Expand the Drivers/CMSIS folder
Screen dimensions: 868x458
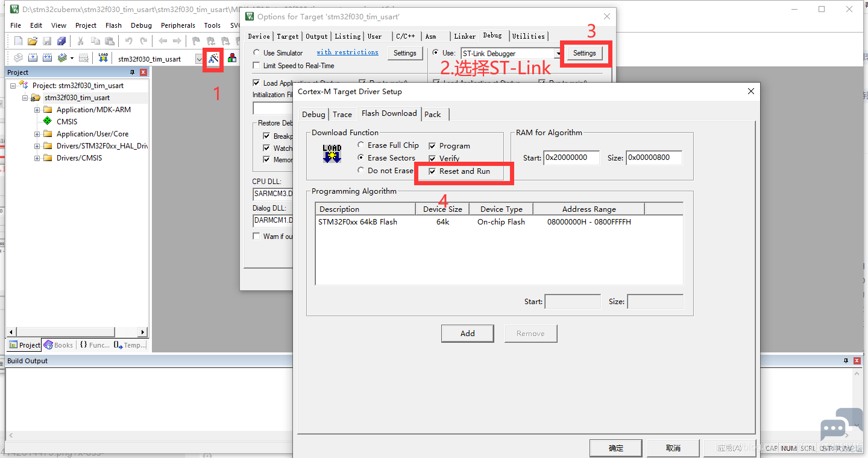click(37, 158)
